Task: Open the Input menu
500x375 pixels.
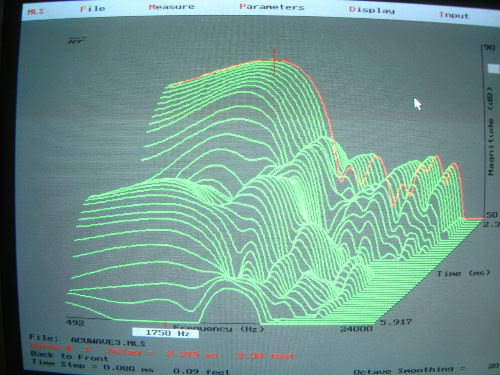Action: pyautogui.click(x=454, y=15)
